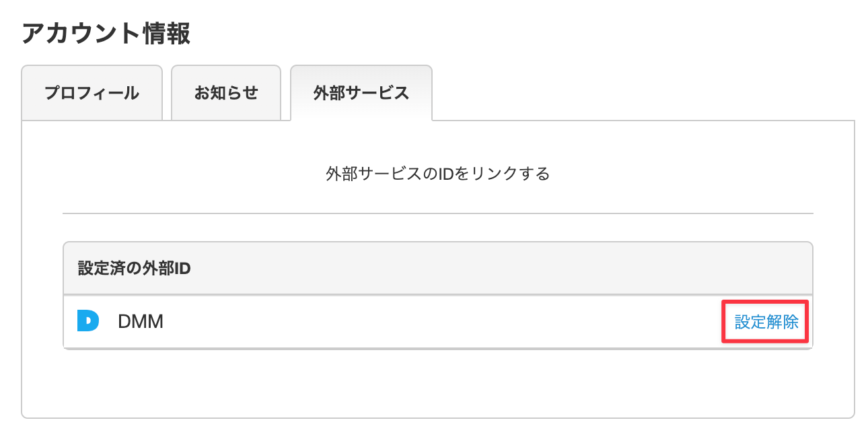The width and height of the screenshot is (868, 435).
Task: Open the プロフィール tab
Action: pos(92,94)
